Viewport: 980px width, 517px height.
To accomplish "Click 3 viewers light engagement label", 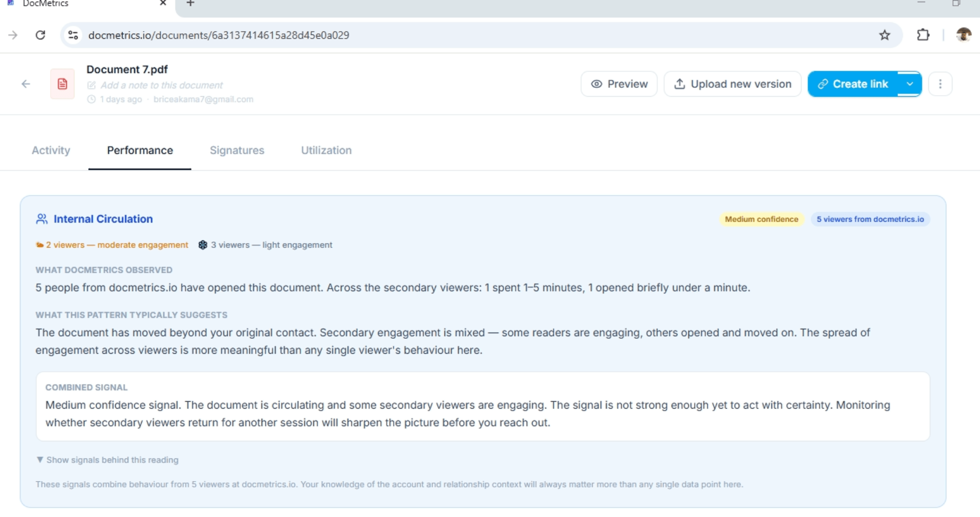I will click(x=272, y=245).
